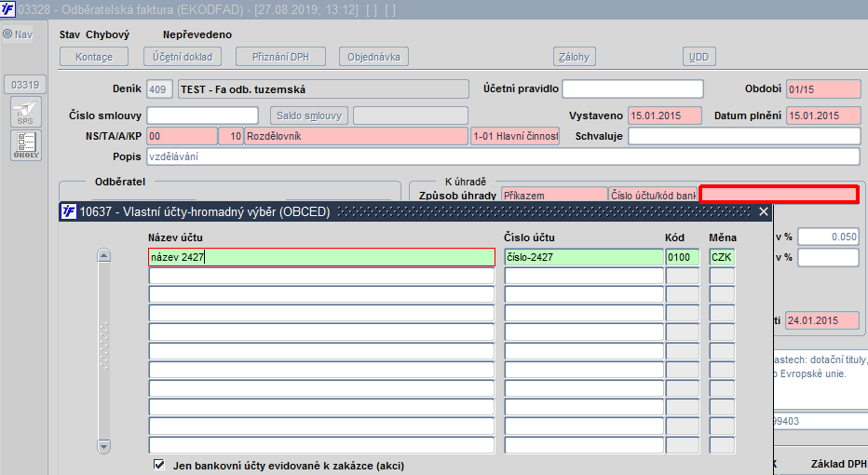Uncheck Jen bankovní účty evidované k zakázce
Viewport: 868px width, 475px height.
tap(159, 465)
